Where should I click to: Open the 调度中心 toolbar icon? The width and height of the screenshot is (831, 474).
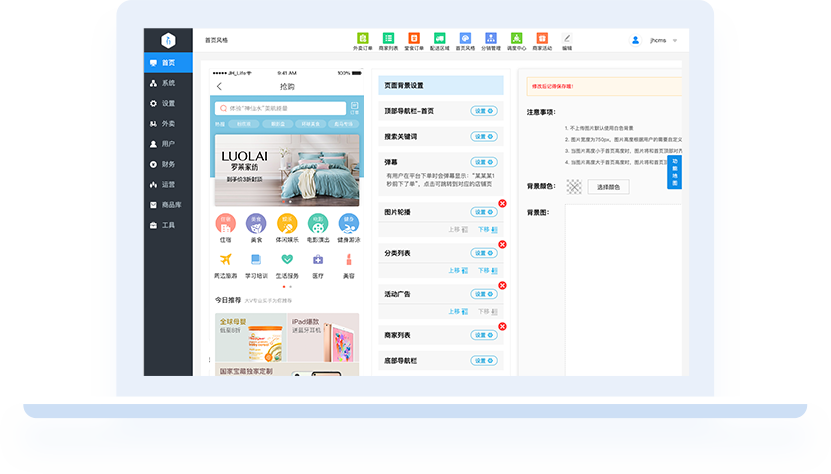[x=516, y=40]
